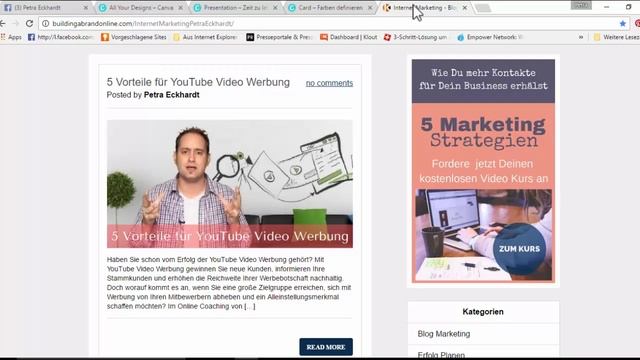Image resolution: width=640 pixels, height=360 pixels.
Task: Click the Internet Marketing tab favicon
Action: pyautogui.click(x=387, y=8)
